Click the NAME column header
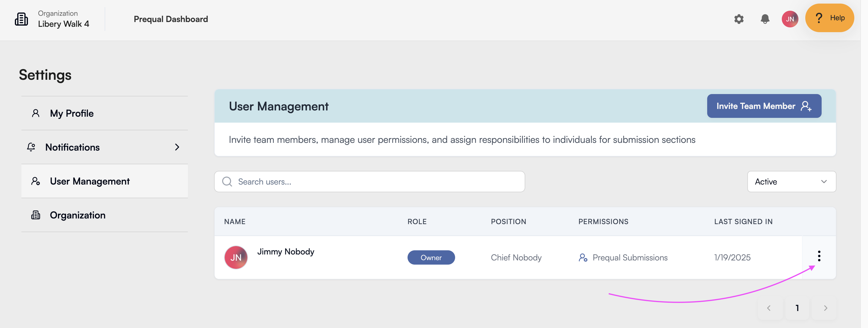868x328 pixels. point(235,222)
